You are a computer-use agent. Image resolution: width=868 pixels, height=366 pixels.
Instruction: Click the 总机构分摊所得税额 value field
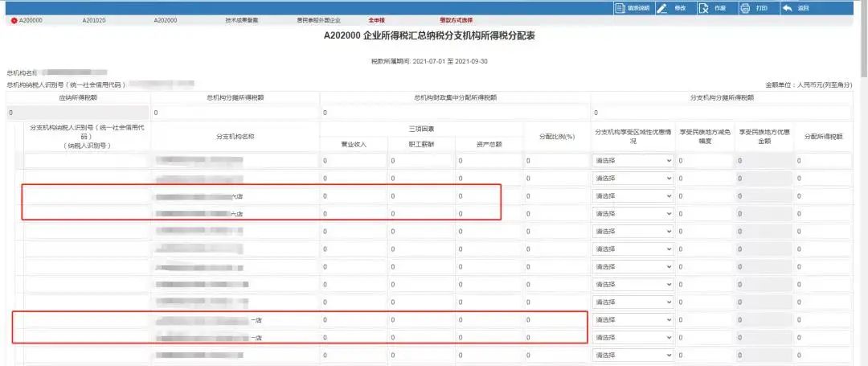coord(235,113)
